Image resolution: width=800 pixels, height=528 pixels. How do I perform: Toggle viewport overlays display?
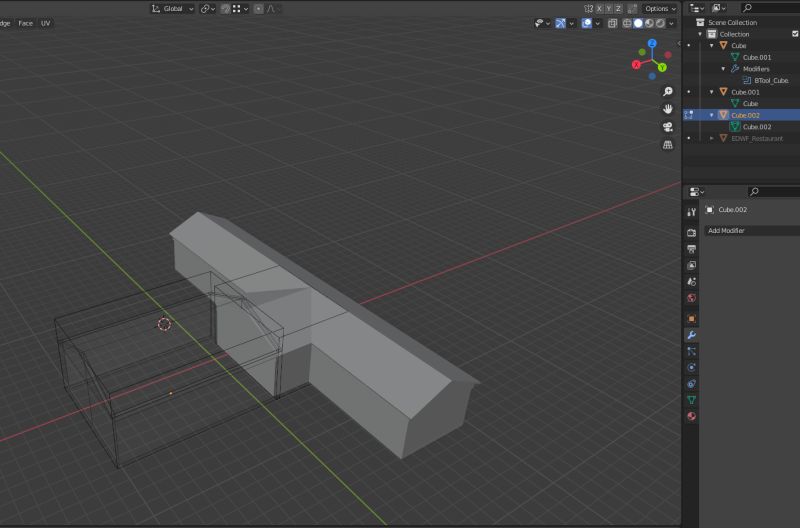[x=587, y=23]
